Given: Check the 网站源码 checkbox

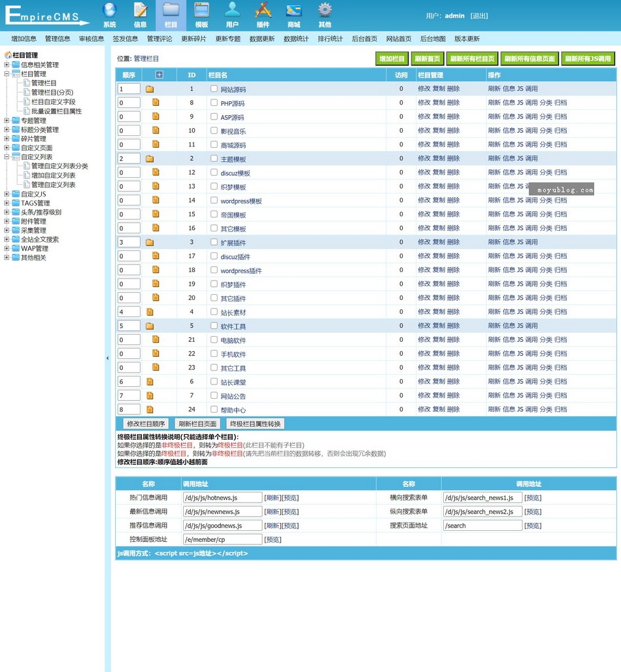Looking at the screenshot, I should tap(214, 89).
